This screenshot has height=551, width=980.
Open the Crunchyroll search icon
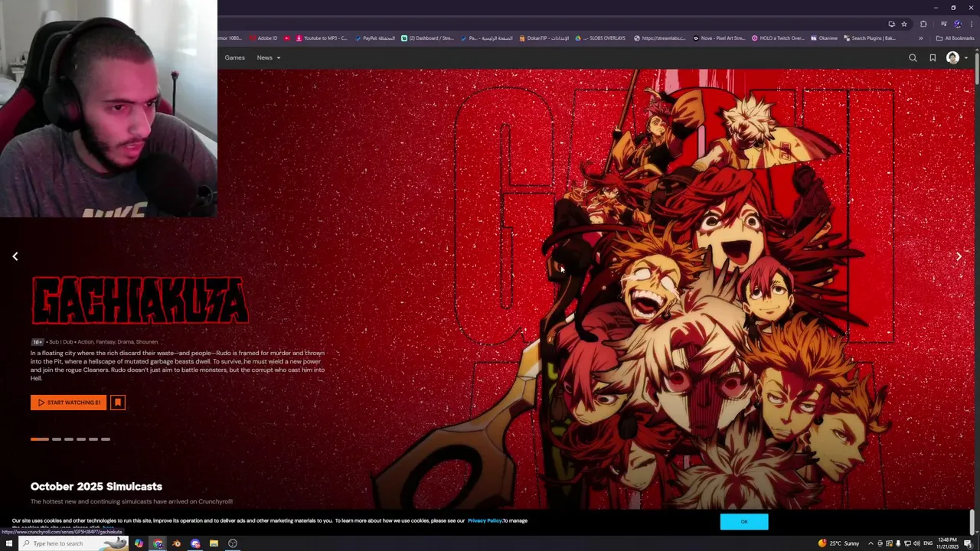tap(913, 58)
